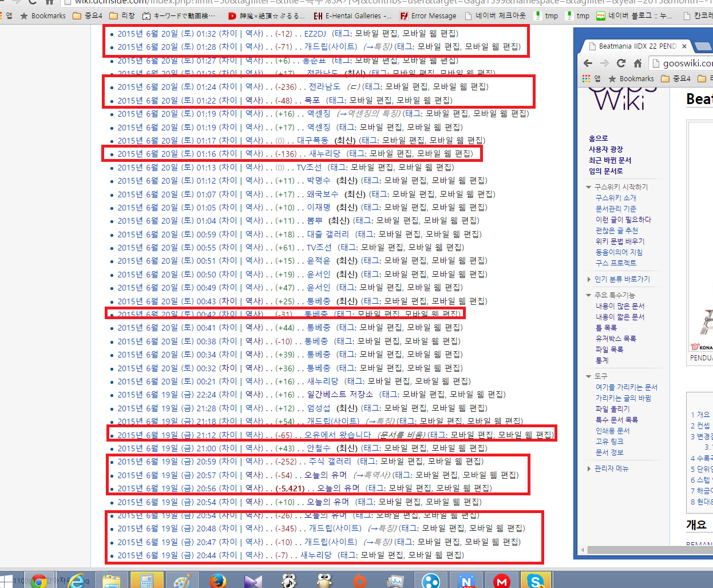The height and width of the screenshot is (588, 713).
Task: Reload the gooswiki page in small browser window
Action: pyautogui.click(x=621, y=63)
